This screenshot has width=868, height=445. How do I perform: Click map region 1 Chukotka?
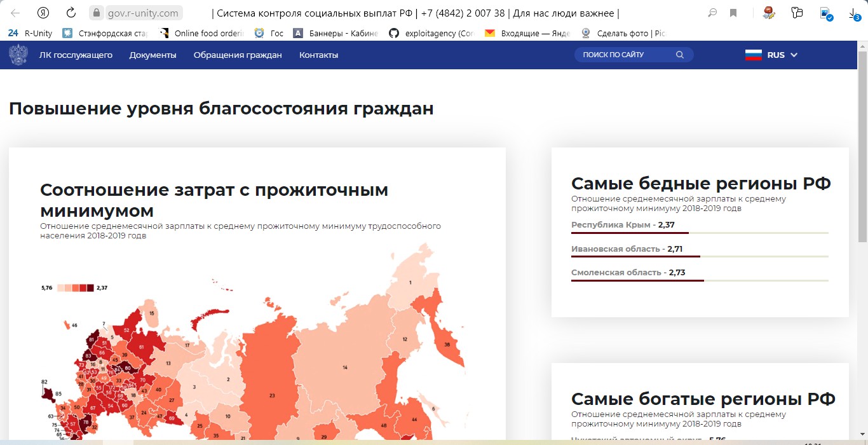coord(410,282)
